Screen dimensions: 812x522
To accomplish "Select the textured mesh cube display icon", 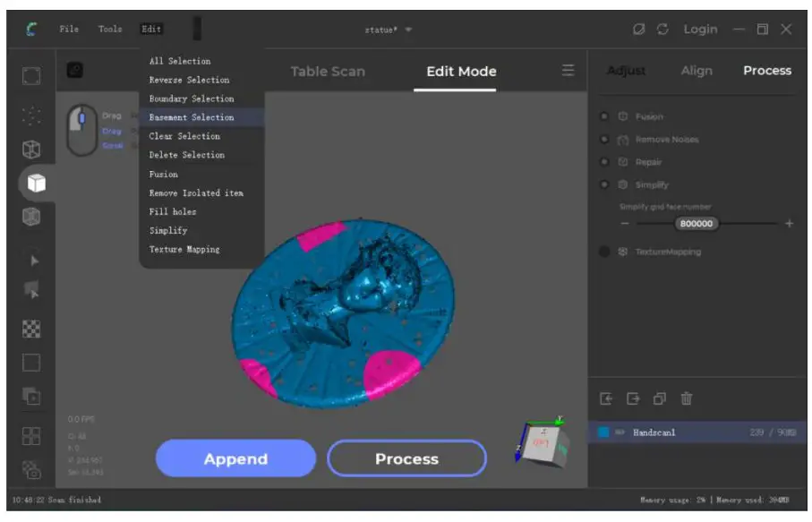I will [x=31, y=217].
